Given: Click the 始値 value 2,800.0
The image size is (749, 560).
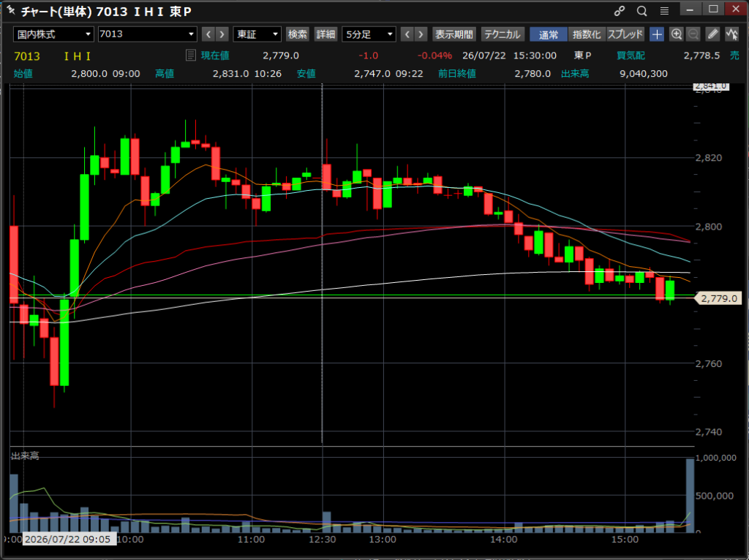Looking at the screenshot, I should click(89, 74).
